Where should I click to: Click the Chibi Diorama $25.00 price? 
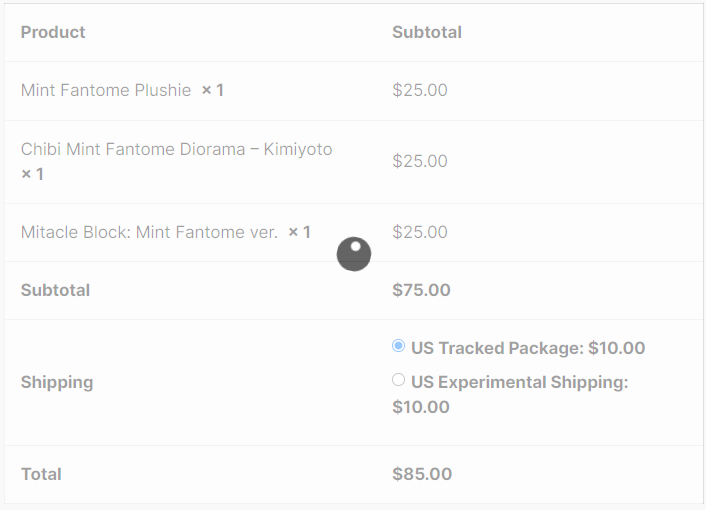coord(420,161)
